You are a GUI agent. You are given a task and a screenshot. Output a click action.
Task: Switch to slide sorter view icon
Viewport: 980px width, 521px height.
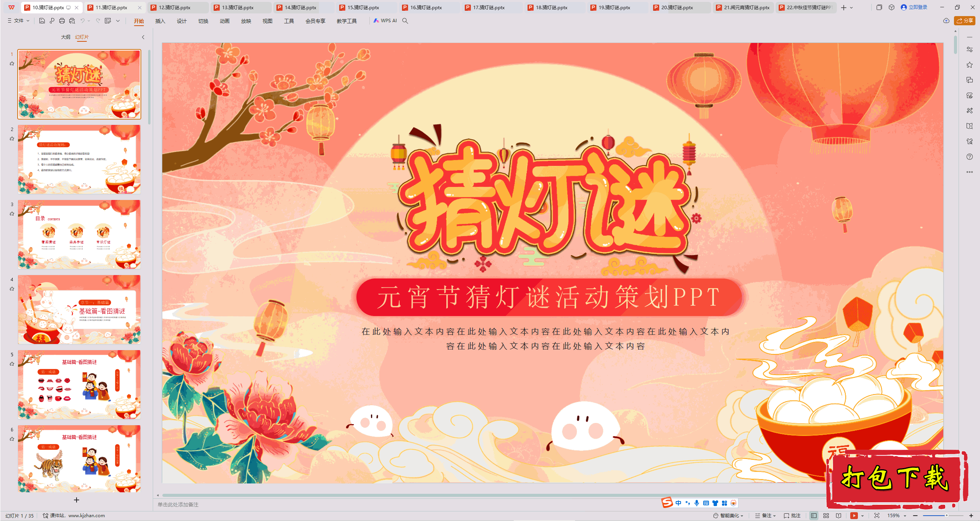pyautogui.click(x=826, y=516)
